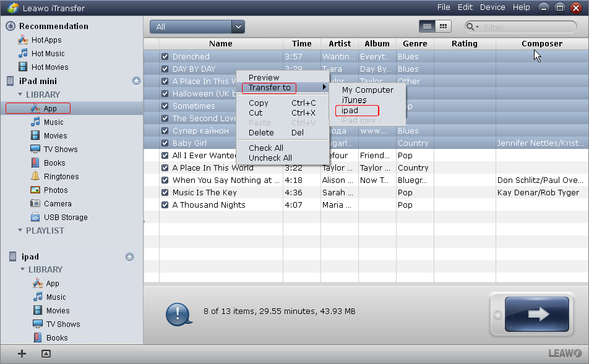Choose Check All in context menu
The width and height of the screenshot is (589, 364).
tap(283, 148)
